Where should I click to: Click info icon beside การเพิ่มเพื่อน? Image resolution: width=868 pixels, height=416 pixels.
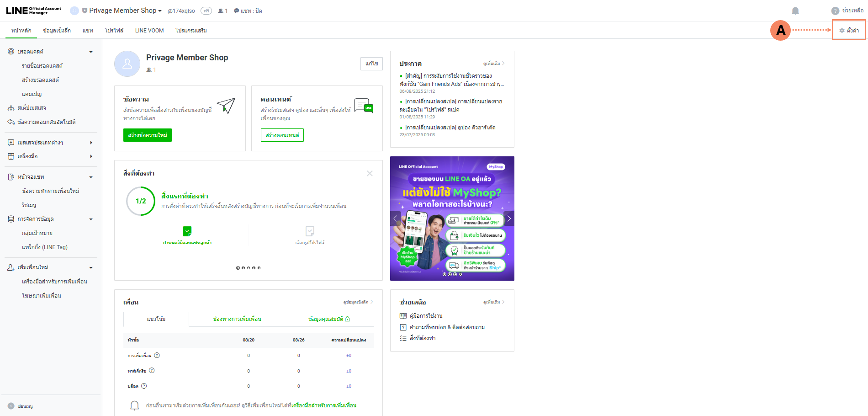(x=157, y=356)
